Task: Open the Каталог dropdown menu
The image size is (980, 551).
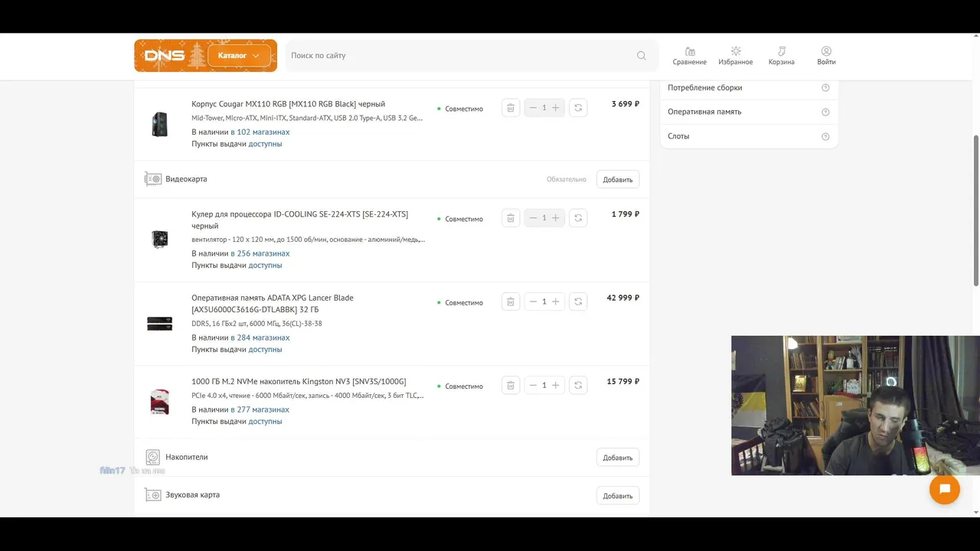Action: [x=239, y=56]
